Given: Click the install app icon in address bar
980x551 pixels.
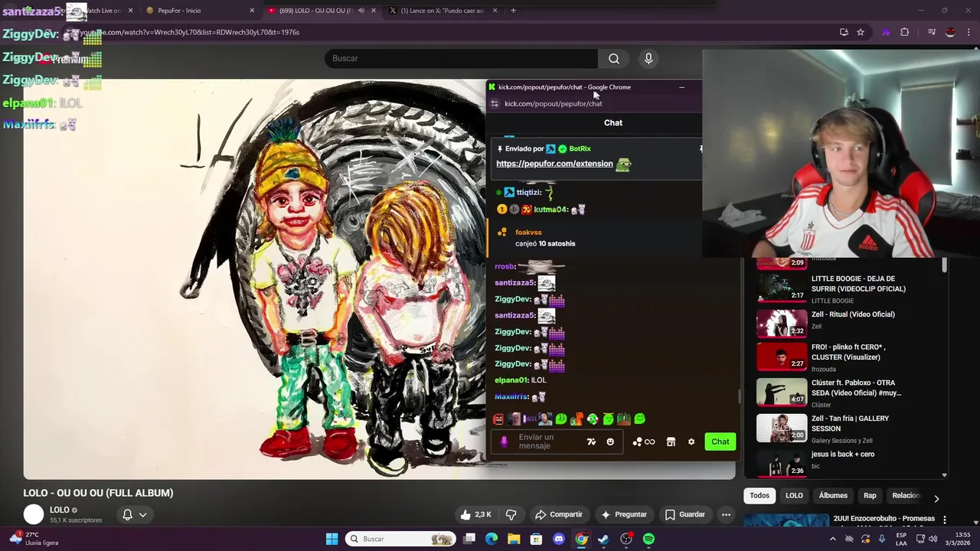Looking at the screenshot, I should click(x=844, y=32).
